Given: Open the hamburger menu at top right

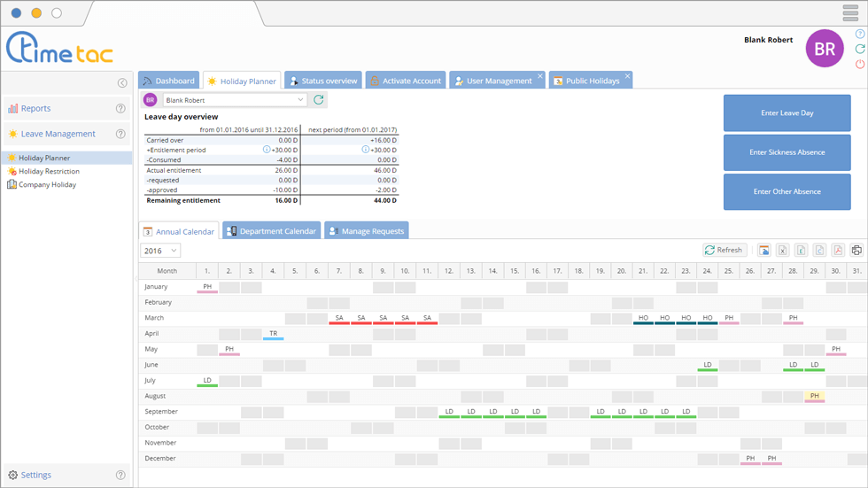Looking at the screenshot, I should 850,12.
